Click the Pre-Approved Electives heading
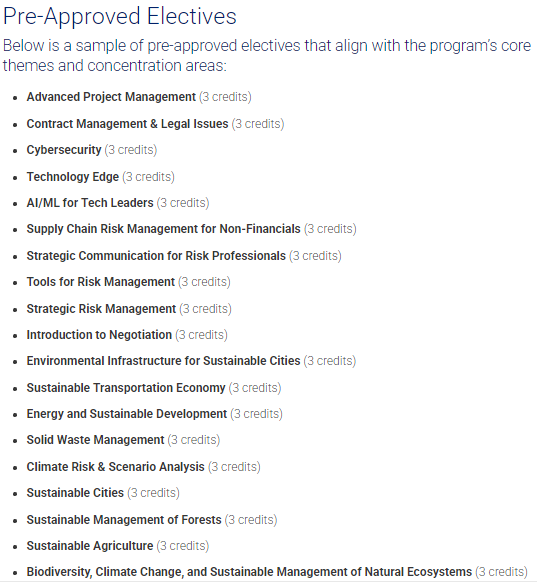The image size is (537, 584). pyautogui.click(x=120, y=16)
